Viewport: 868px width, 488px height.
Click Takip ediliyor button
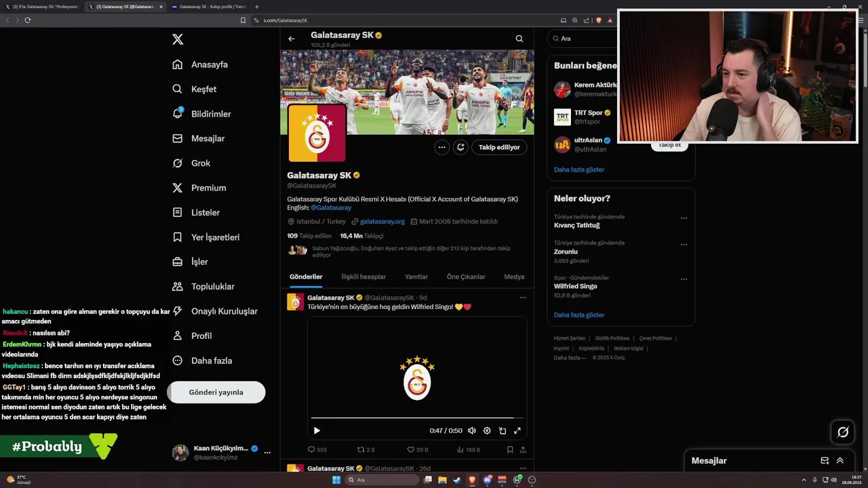499,147
